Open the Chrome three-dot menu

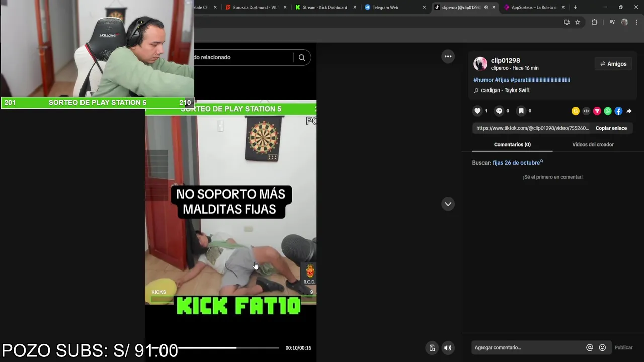[x=636, y=22]
